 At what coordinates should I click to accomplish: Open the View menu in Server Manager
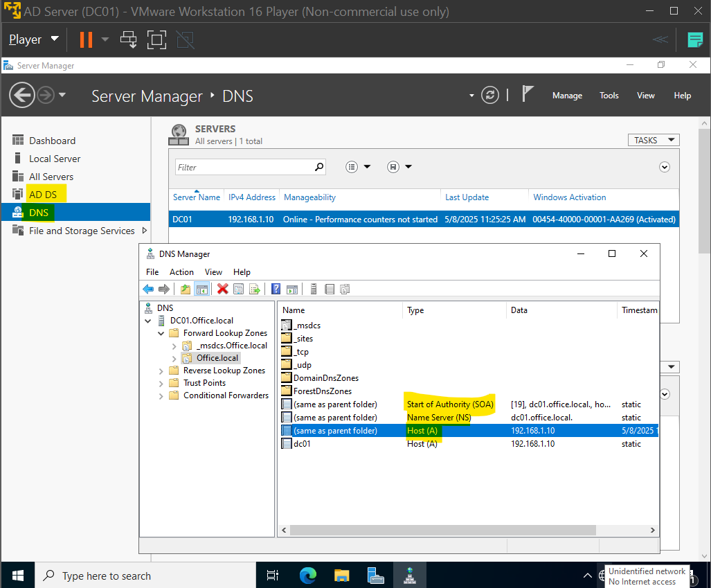[x=645, y=96]
